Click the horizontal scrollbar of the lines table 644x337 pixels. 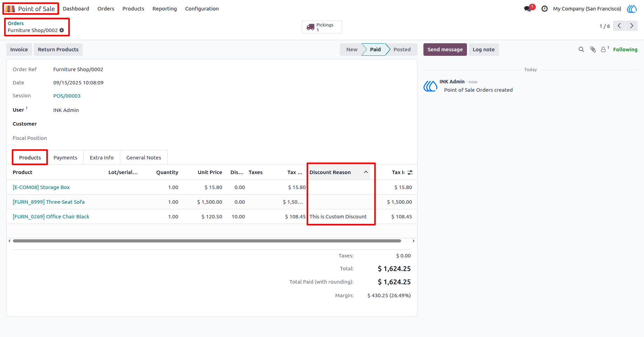tap(207, 241)
